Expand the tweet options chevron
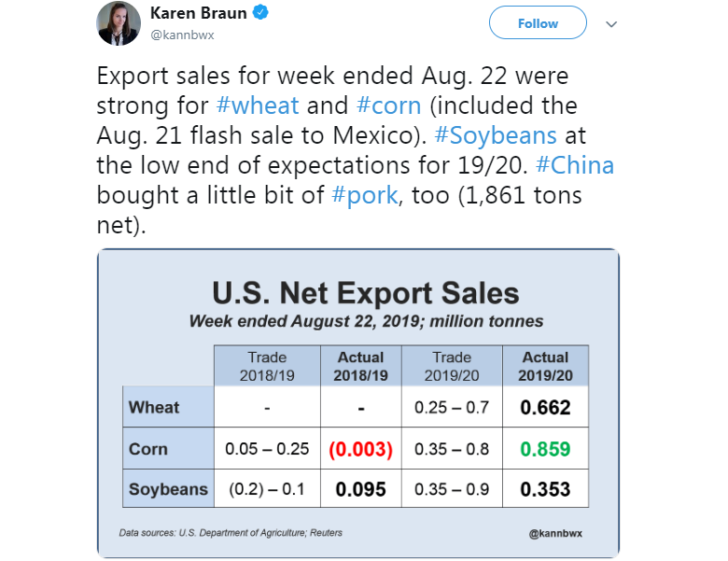The image size is (728, 561). click(x=611, y=24)
